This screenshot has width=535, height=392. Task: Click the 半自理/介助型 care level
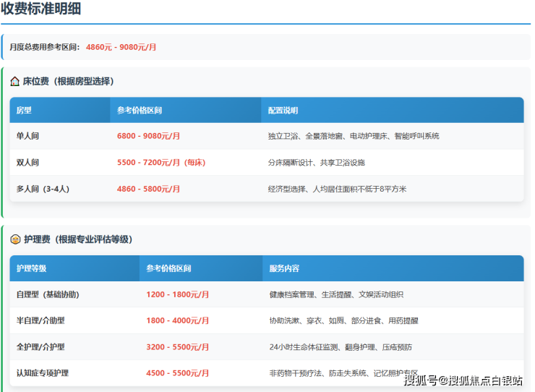(x=40, y=320)
